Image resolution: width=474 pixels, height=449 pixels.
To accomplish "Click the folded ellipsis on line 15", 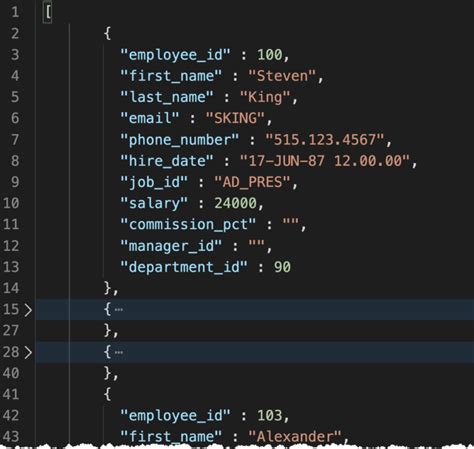I will (x=119, y=310).
